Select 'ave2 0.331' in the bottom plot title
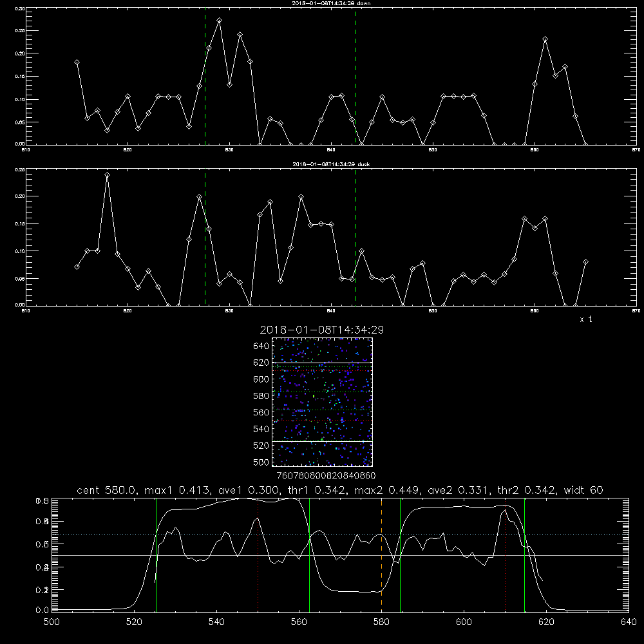 point(459,490)
